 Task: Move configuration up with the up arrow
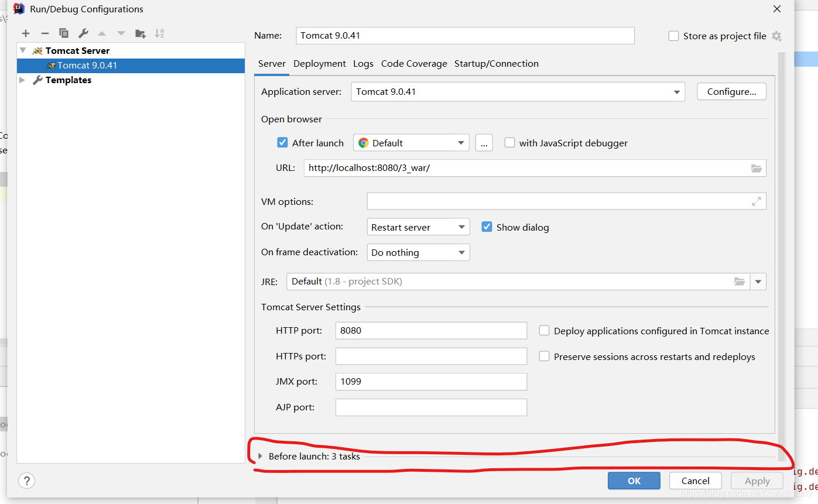(x=102, y=33)
